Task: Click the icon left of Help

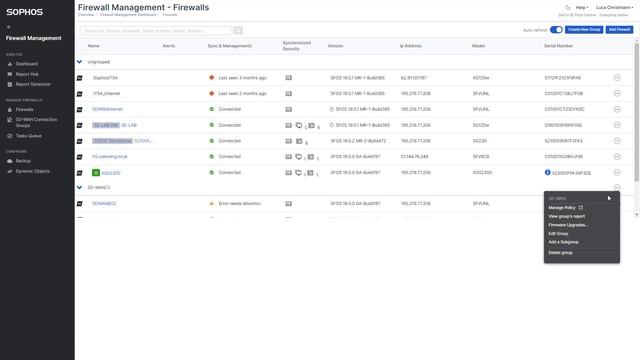Action: (567, 7)
